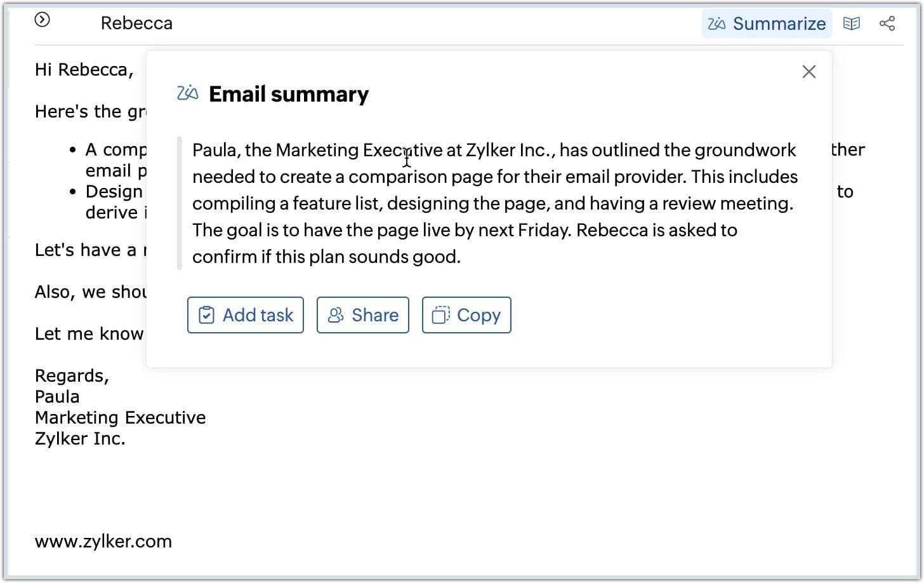Screen dimensions: 924x583
Task: Click the sender name Rebecca
Action: [x=136, y=23]
